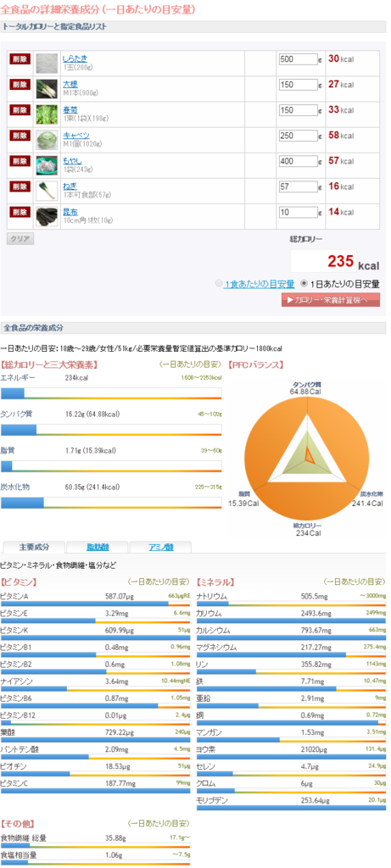Click the 鉄 value 7.71mg
This screenshot has height=868, width=391.
pyautogui.click(x=313, y=681)
